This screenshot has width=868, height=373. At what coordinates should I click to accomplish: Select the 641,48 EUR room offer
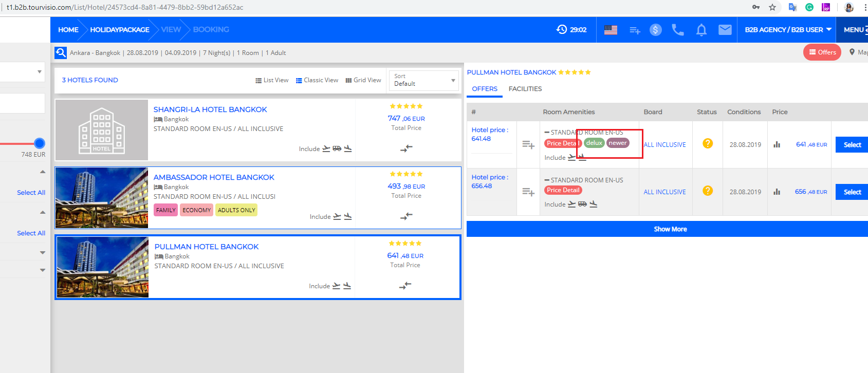tap(852, 145)
